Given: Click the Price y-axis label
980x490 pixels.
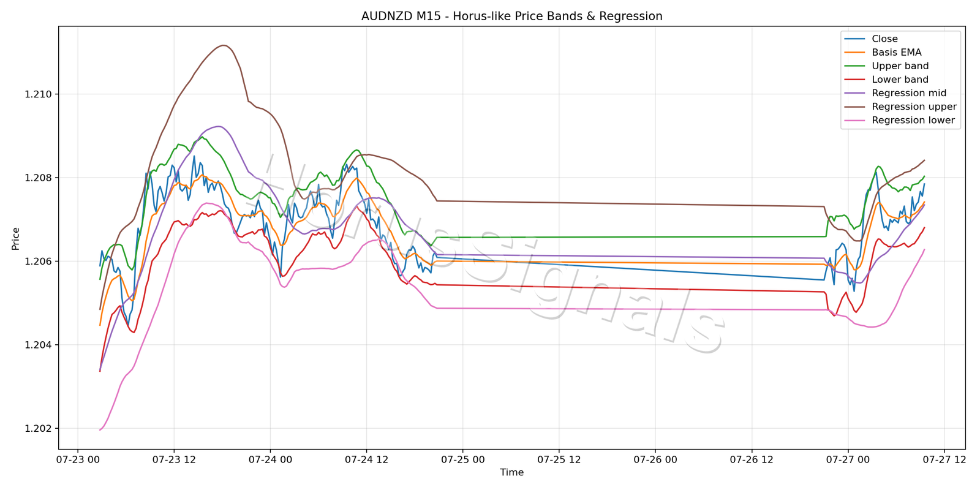Looking at the screenshot, I should click(x=16, y=238).
